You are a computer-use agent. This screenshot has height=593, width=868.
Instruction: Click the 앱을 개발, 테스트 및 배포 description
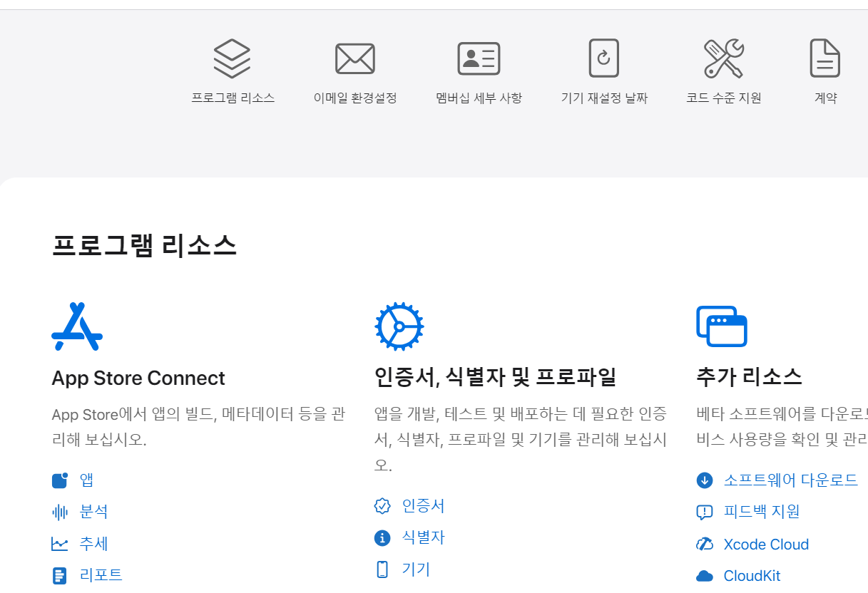521,439
